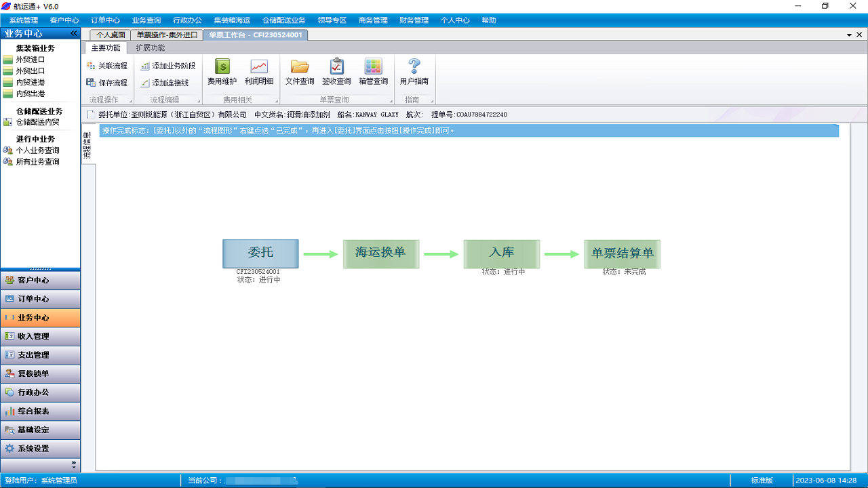Collapse the 业务中心 sidebar panel
Screen dimensions: 868x488
click(74, 33)
